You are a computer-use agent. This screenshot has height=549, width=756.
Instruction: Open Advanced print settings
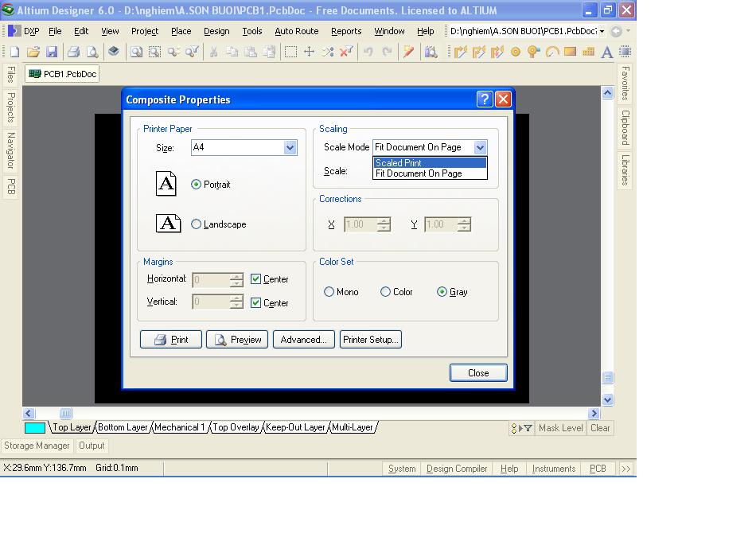click(x=304, y=339)
